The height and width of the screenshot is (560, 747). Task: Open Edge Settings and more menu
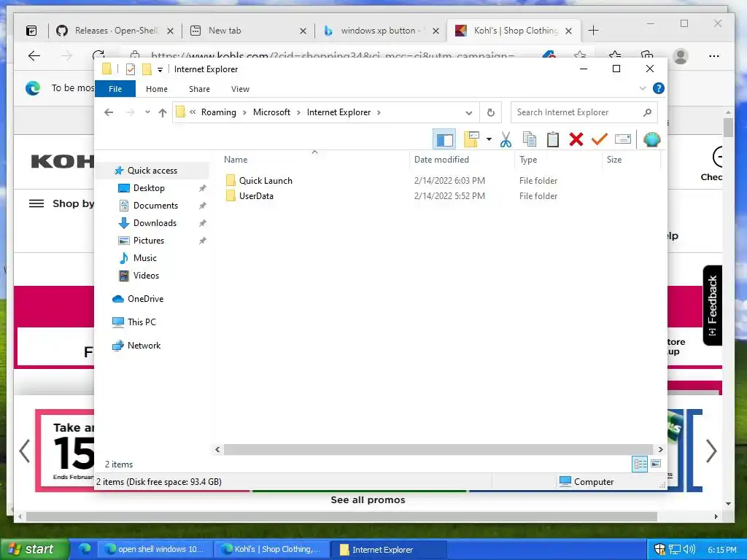(x=713, y=55)
